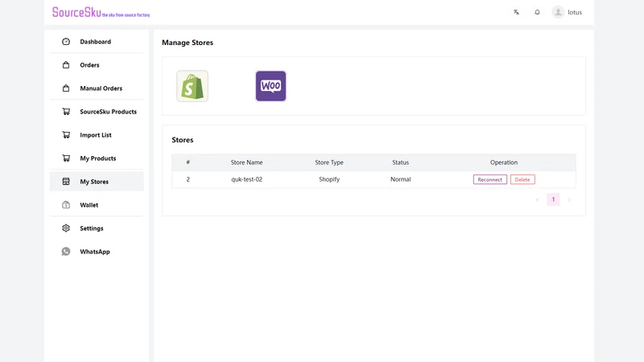The height and width of the screenshot is (362, 644).
Task: Click the SourceSku Products cart icon
Action: [66, 112]
